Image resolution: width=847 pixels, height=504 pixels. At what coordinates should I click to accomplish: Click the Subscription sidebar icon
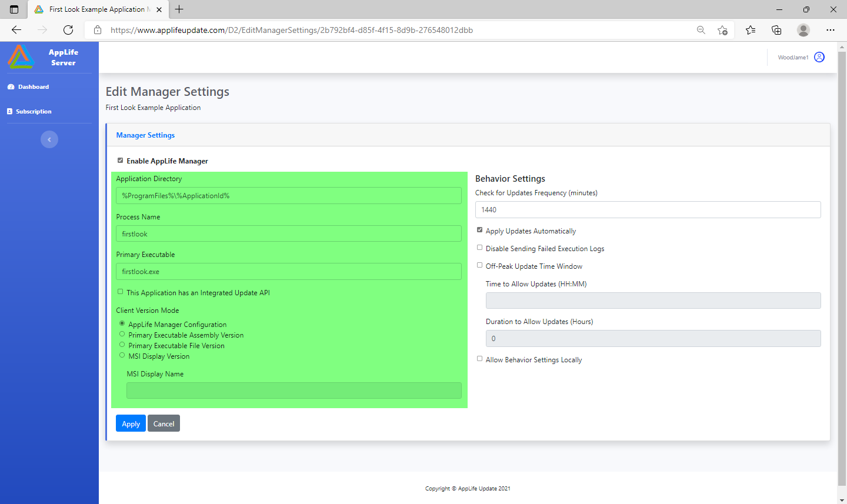click(10, 111)
